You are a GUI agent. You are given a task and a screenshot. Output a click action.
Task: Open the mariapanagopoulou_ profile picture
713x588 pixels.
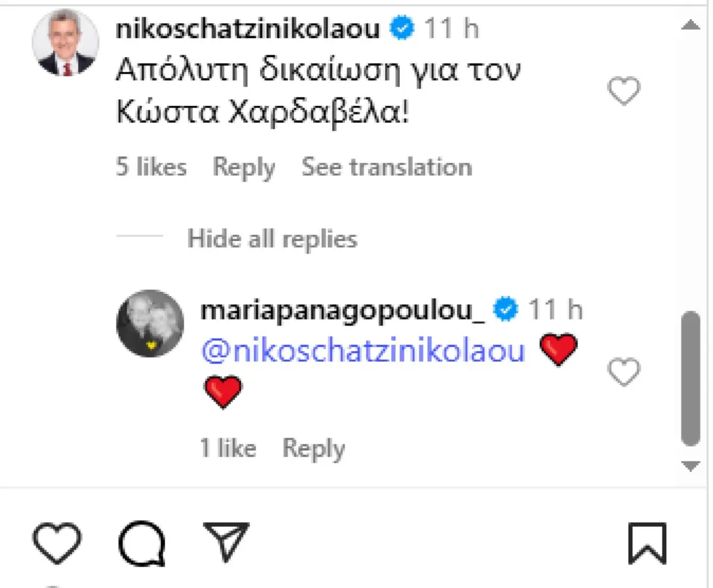click(151, 324)
